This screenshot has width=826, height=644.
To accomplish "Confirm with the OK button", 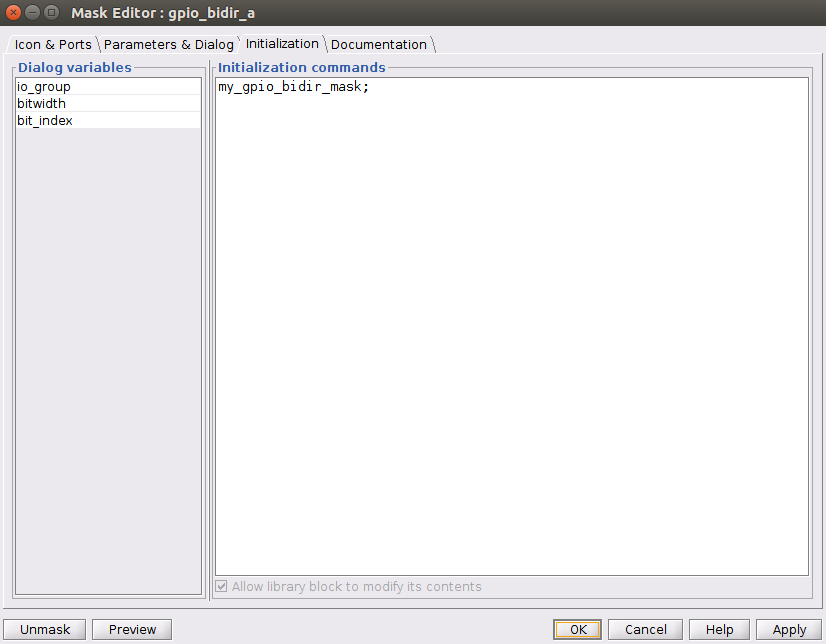I will [x=577, y=629].
